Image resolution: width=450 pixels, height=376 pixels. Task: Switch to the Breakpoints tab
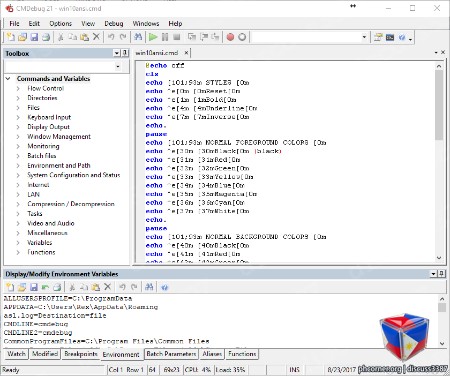(81, 354)
